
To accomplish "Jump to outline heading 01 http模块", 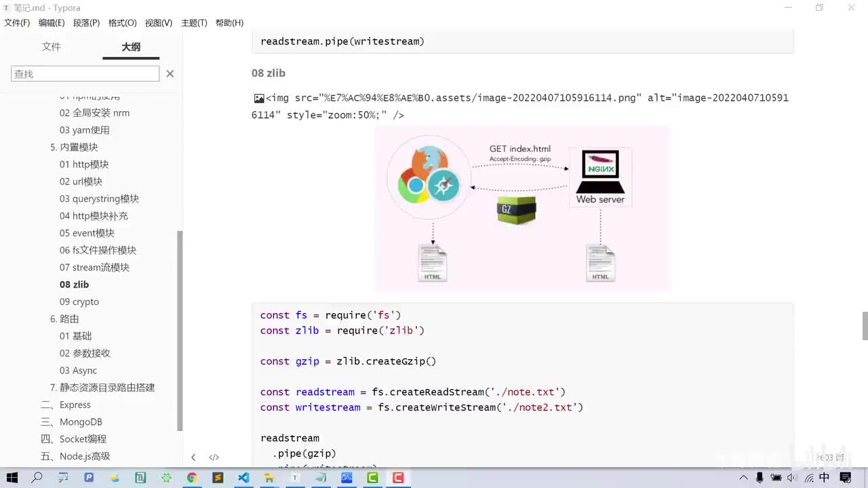I will (84, 165).
